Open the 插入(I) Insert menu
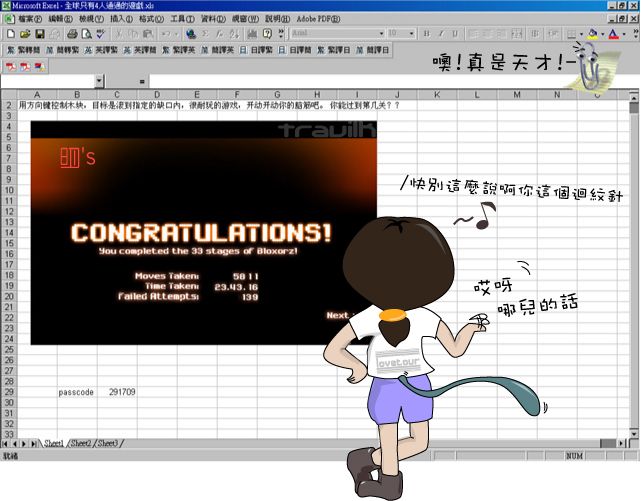 [121, 19]
